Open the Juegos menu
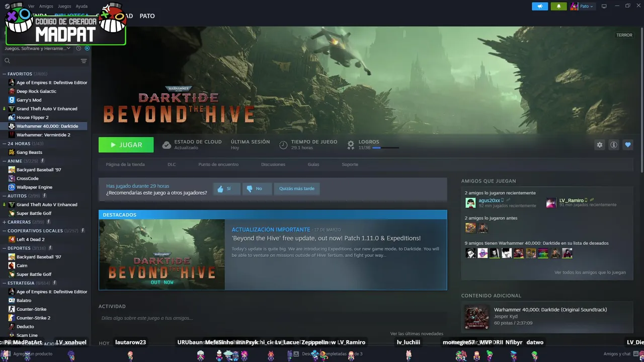This screenshot has width=644, height=362. click(x=64, y=7)
